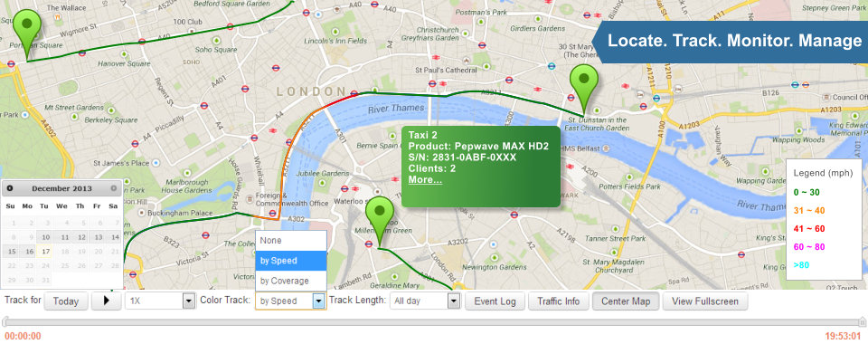Image resolution: width=868 pixels, height=344 pixels.
Task: Click St Paul's Cathedral tube station icon
Action: point(432,83)
